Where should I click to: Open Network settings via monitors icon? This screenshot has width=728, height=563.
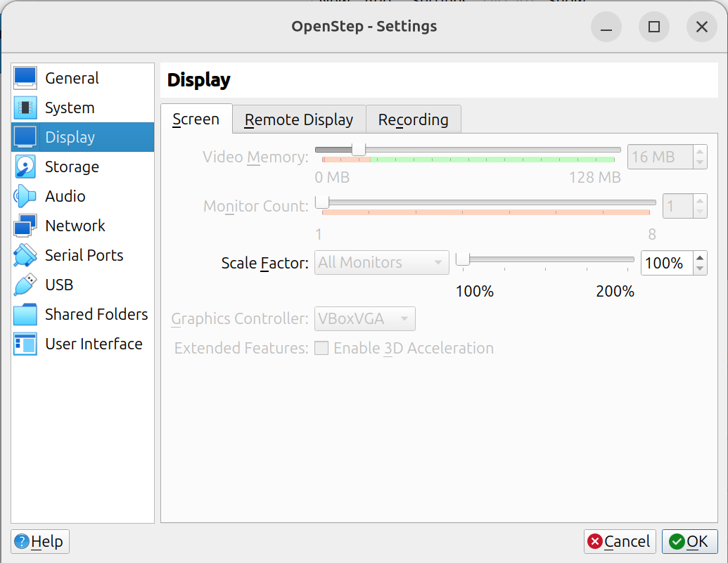(25, 226)
